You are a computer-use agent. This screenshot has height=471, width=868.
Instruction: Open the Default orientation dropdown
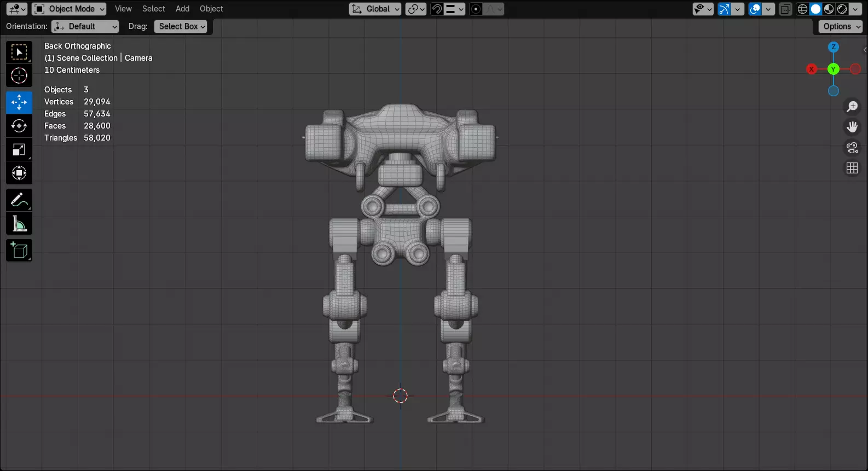click(x=85, y=26)
